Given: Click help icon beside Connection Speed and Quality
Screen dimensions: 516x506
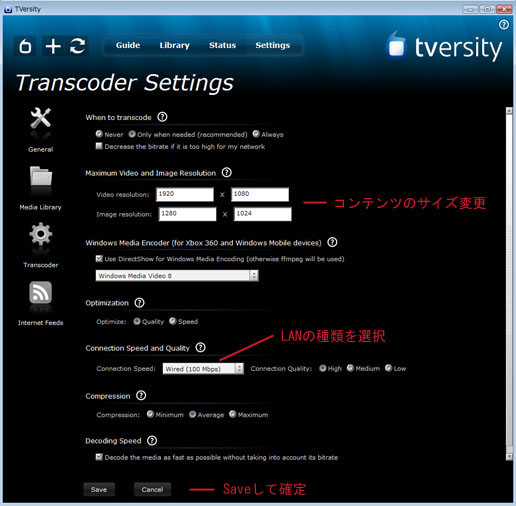Looking at the screenshot, I should (200, 348).
